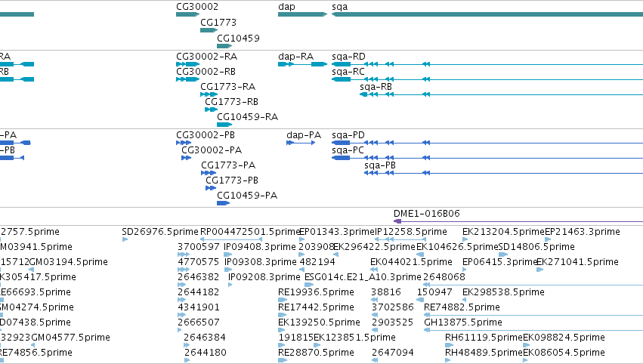Click EST RE19936.5prime

[x=283, y=300]
